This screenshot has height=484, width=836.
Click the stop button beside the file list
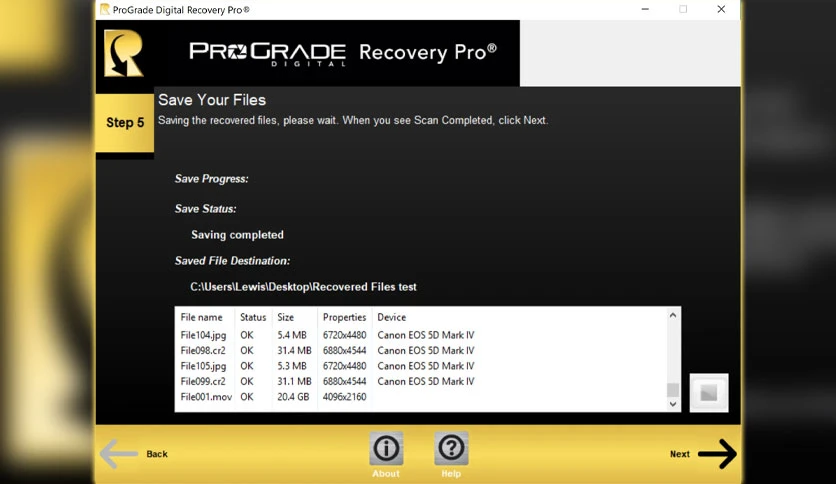[x=709, y=393]
